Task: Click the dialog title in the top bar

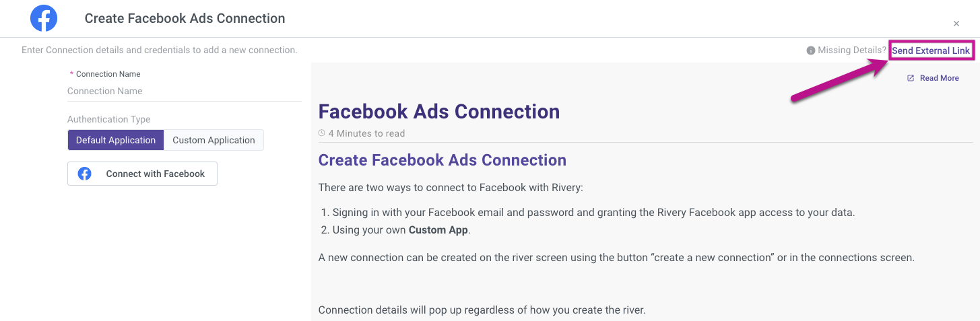Action: coord(185,19)
